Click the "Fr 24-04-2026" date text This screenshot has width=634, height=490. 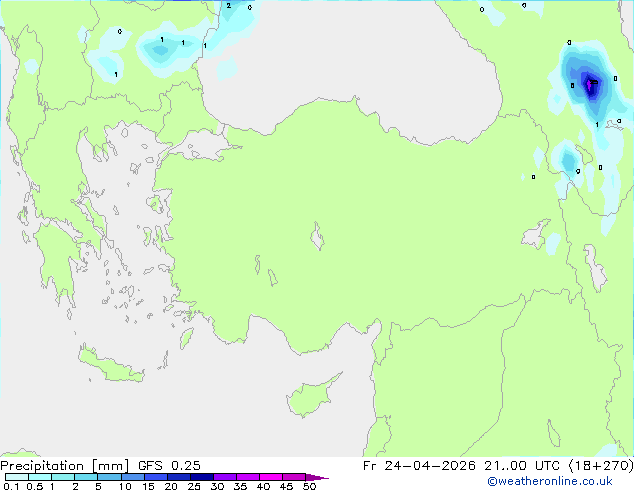(419, 466)
